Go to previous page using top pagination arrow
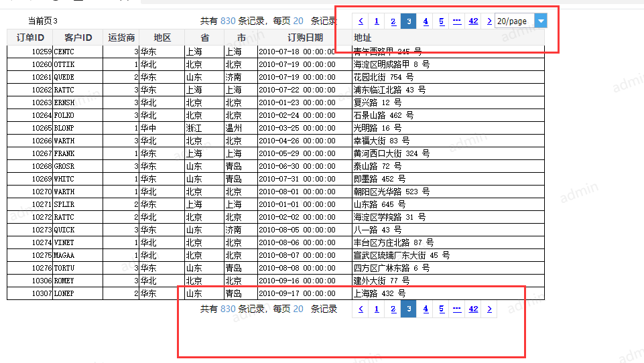 [361, 21]
